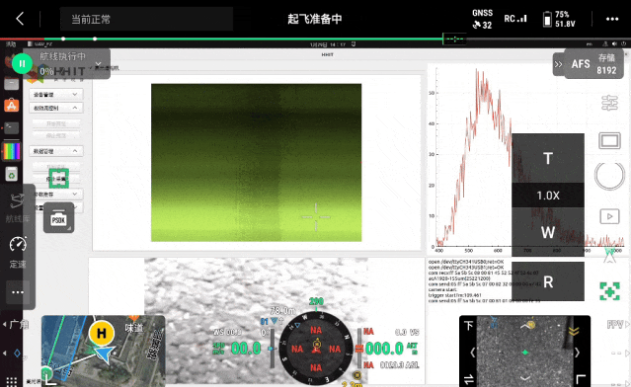This screenshot has height=387, width=631.
Task: Switch to the FPV camera view
Action: click(618, 324)
